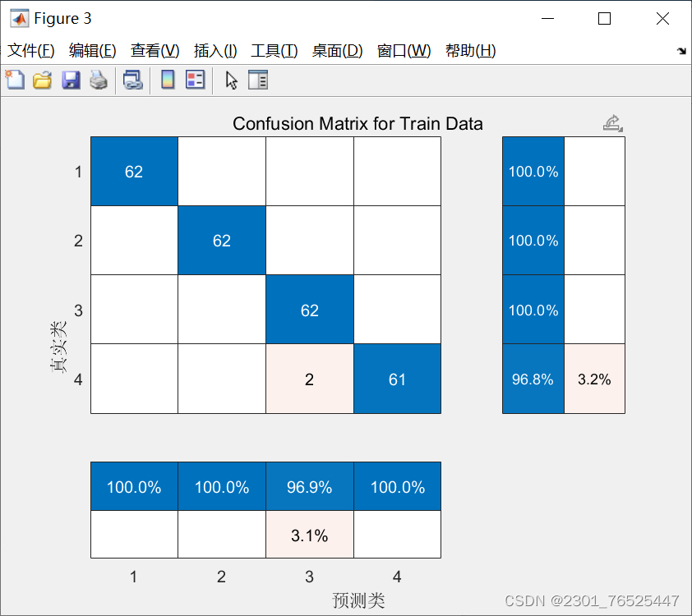
Task: Toggle the Edit Plot arrow tool
Action: coord(231,80)
